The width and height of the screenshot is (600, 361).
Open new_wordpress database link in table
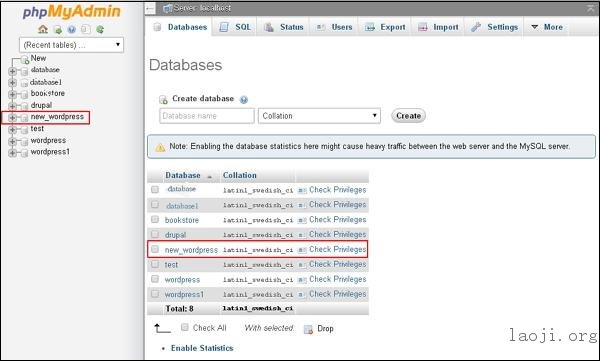coord(191,250)
